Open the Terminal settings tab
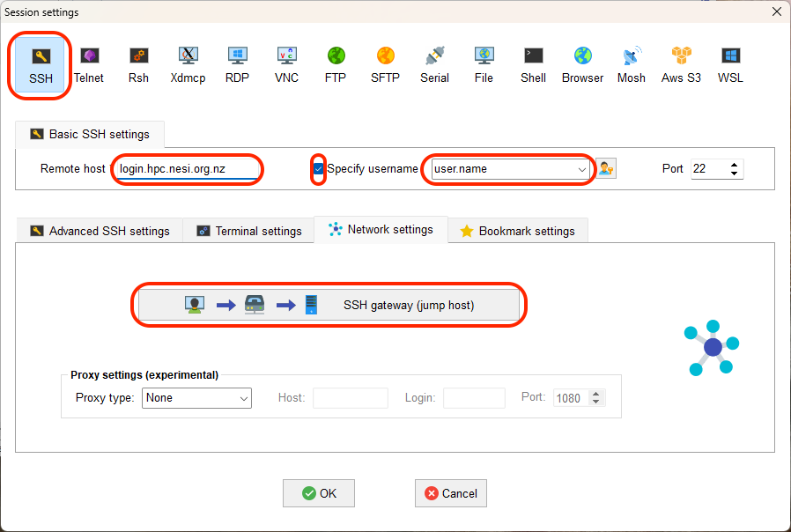Image resolution: width=791 pixels, height=532 pixels. (x=248, y=231)
